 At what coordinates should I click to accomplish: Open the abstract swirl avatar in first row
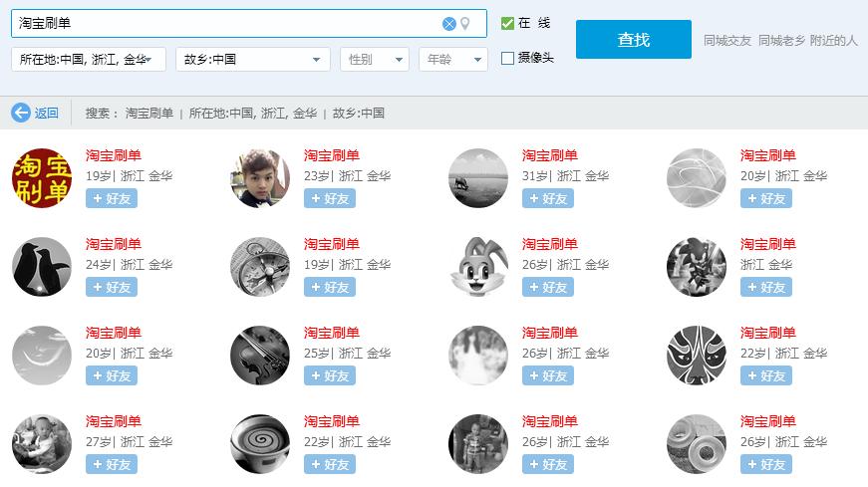(x=697, y=178)
